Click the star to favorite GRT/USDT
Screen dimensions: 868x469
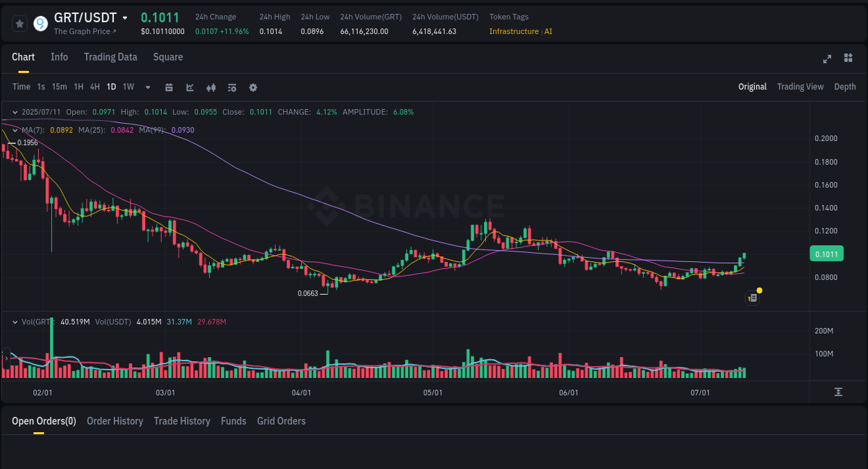pos(19,23)
